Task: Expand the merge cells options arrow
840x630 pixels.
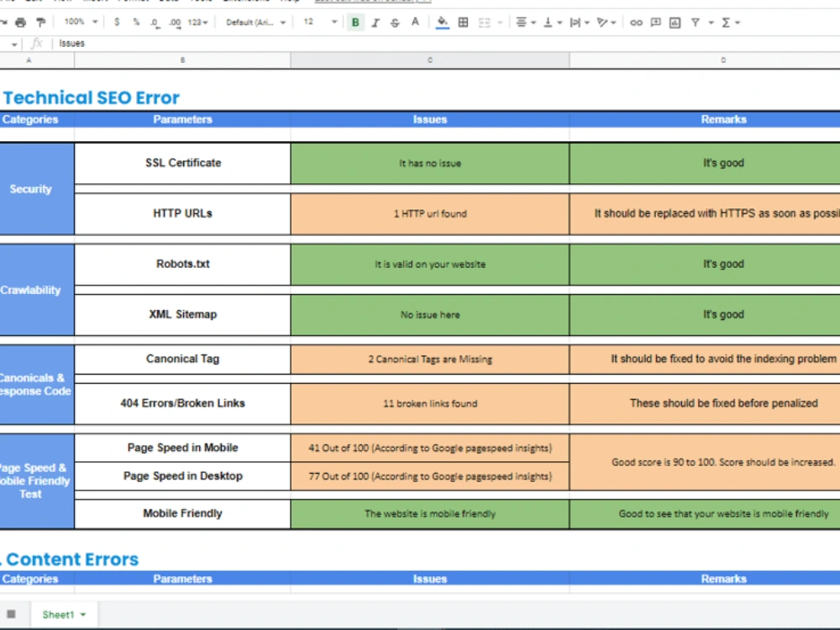Action: [501, 23]
